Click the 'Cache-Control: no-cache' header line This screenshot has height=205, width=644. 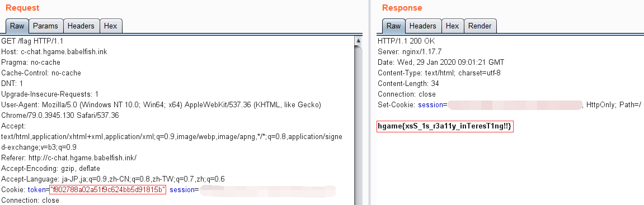pos(41,73)
